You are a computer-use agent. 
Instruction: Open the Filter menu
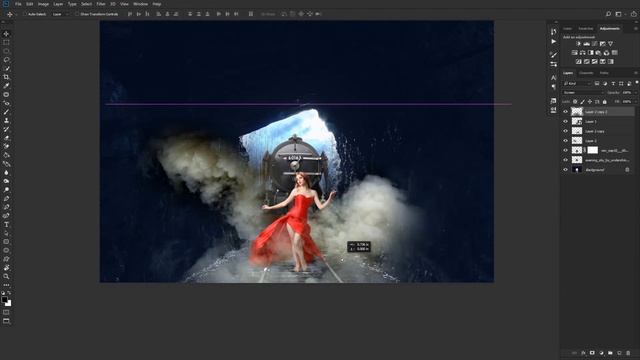click(101, 4)
